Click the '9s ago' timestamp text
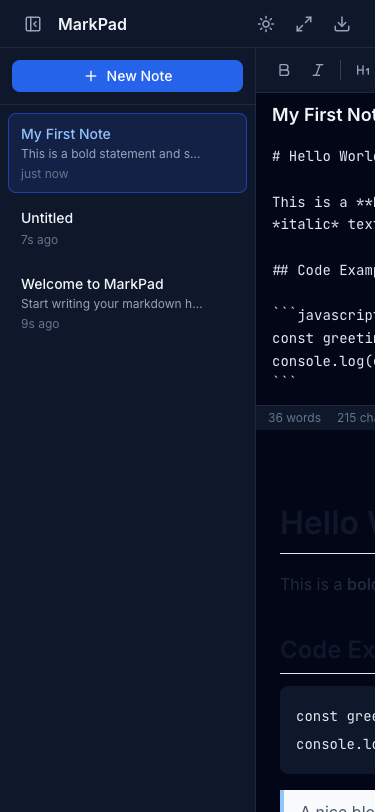The image size is (375, 812). point(40,324)
